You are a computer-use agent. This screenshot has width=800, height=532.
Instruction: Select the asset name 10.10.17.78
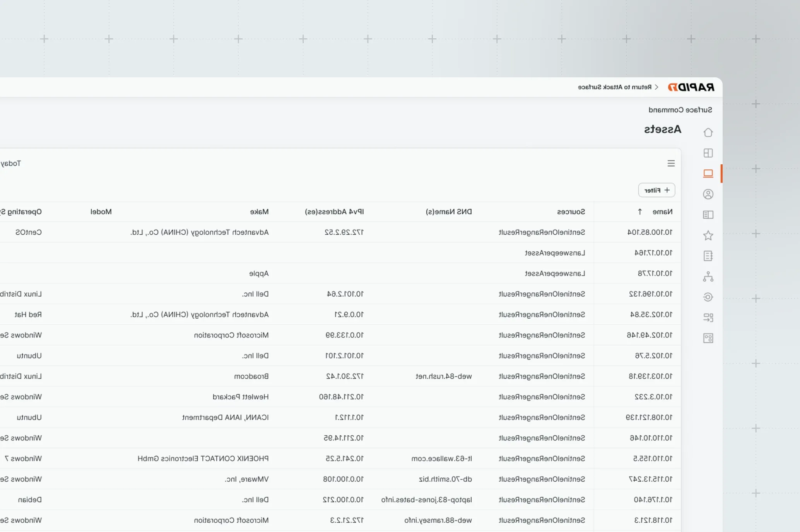pos(655,273)
